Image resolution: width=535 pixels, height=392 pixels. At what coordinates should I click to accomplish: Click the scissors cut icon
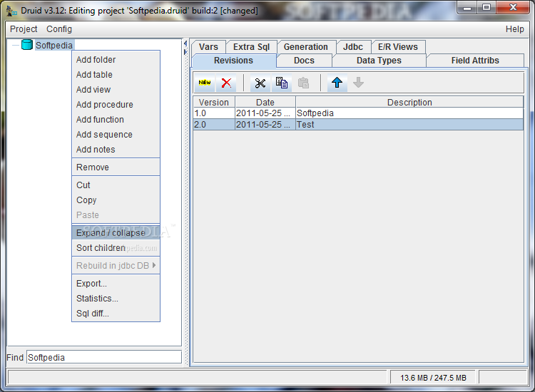click(260, 83)
